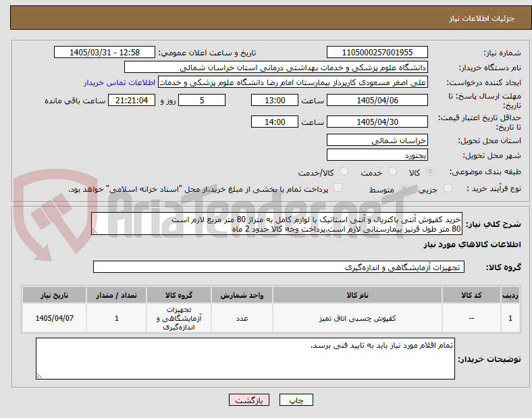Viewport: 532px width, 418px height.
Task: Click the واحد شمارش column header
Action: coord(242,295)
